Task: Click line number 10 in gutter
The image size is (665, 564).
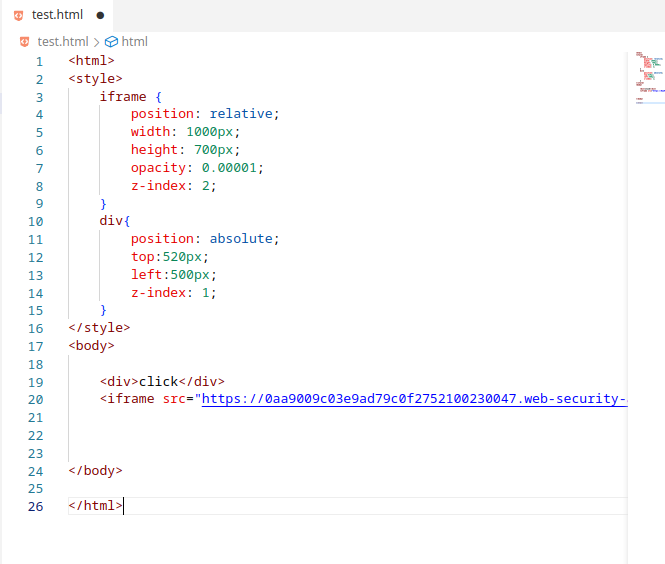Action: pyautogui.click(x=36, y=221)
